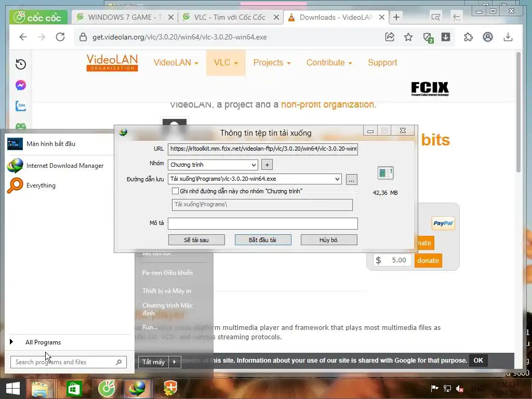Open the Store icon on the taskbar
Viewport: 532px width, 399px height.
[x=74, y=389]
